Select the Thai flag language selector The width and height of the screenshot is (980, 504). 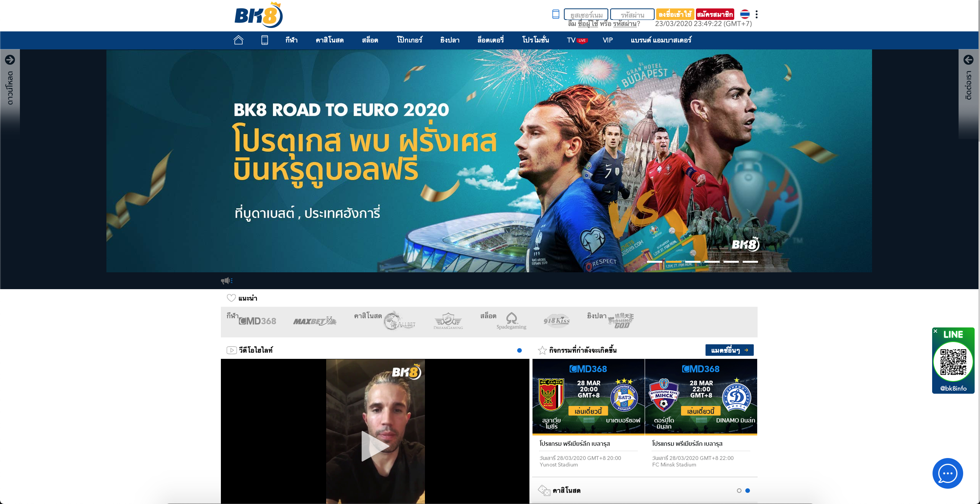pyautogui.click(x=745, y=15)
